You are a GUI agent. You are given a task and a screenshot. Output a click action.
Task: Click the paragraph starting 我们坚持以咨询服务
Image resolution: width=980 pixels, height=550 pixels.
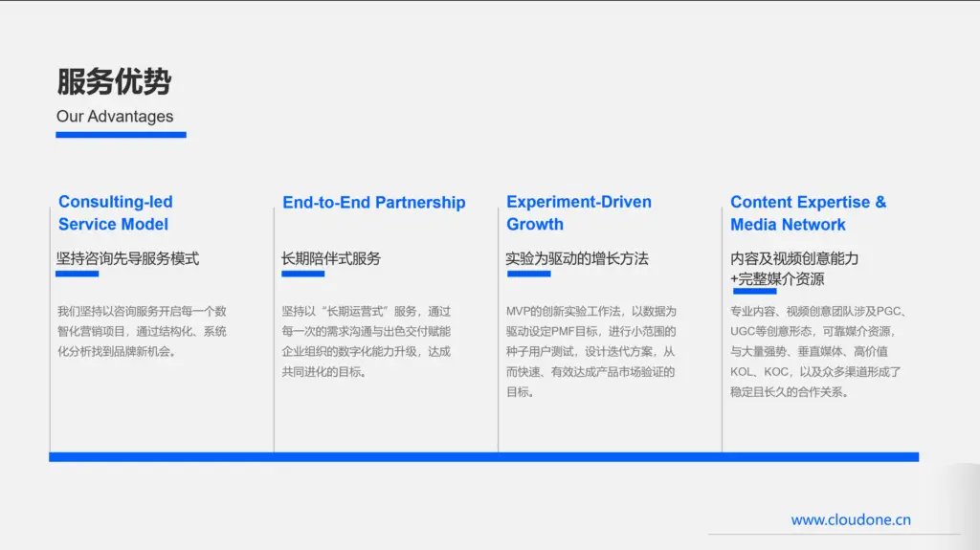pos(142,331)
